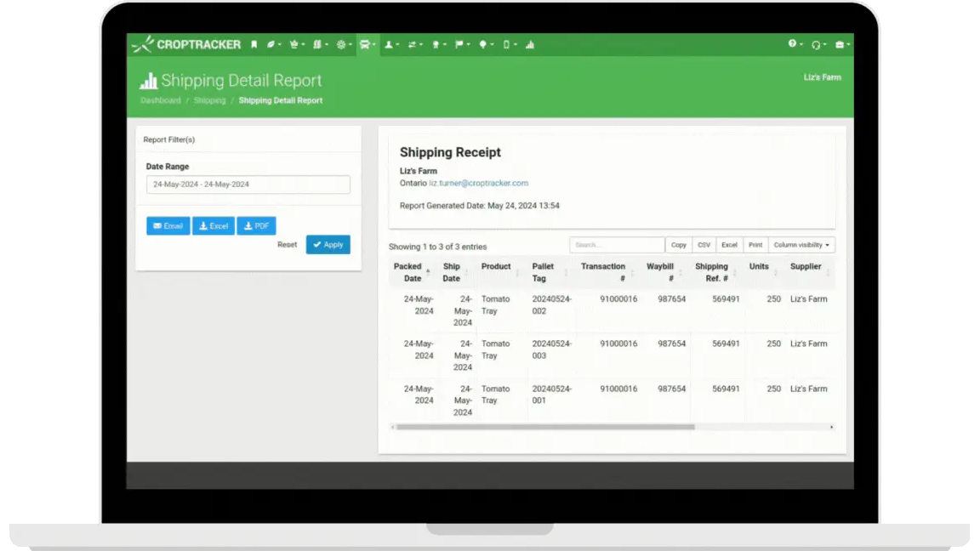Viewport: 980px width, 551px height.
Task: Open the help question-mark icon
Action: click(795, 43)
